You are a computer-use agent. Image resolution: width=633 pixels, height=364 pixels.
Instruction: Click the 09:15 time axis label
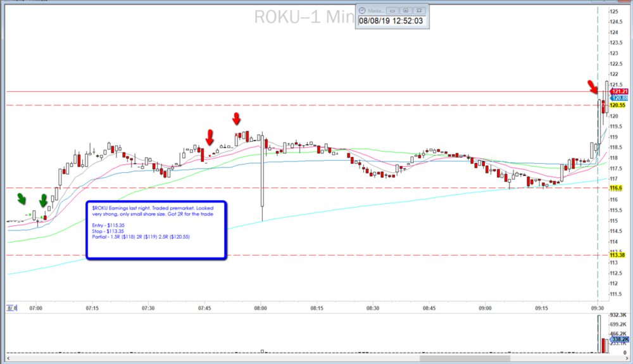(542, 308)
